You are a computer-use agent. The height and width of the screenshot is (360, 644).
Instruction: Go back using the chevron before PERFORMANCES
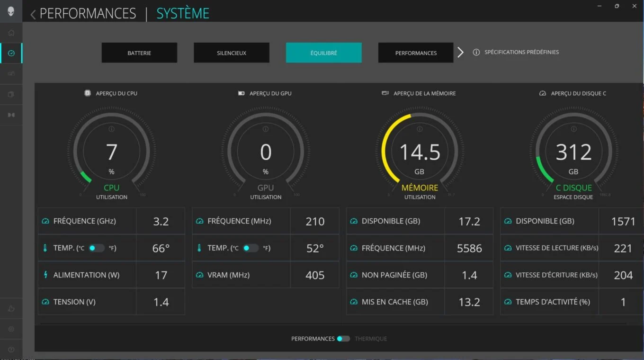(33, 14)
